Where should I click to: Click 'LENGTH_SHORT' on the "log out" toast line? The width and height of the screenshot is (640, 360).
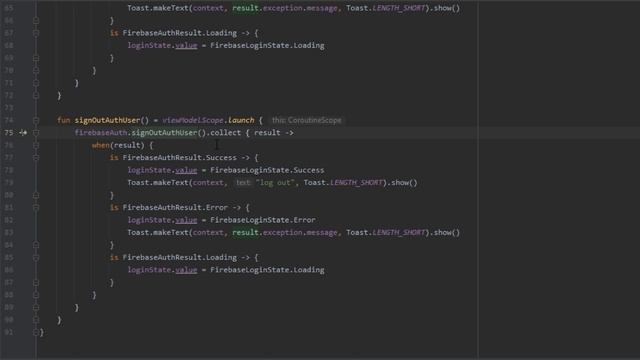[356, 182]
